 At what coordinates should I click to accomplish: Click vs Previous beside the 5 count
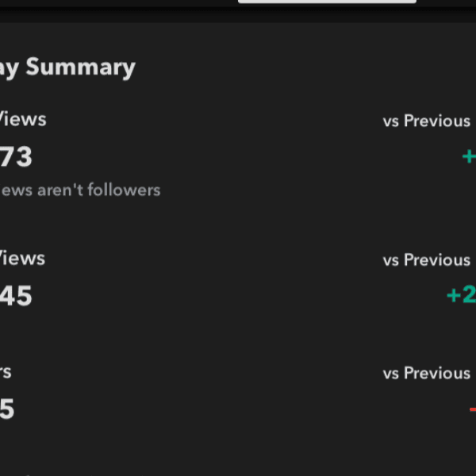[427, 374]
